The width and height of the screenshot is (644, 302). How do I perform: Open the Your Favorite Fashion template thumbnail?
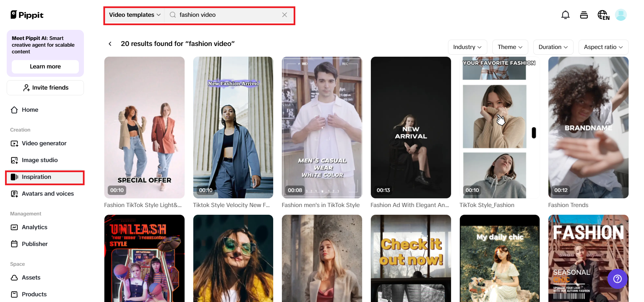coord(500,128)
